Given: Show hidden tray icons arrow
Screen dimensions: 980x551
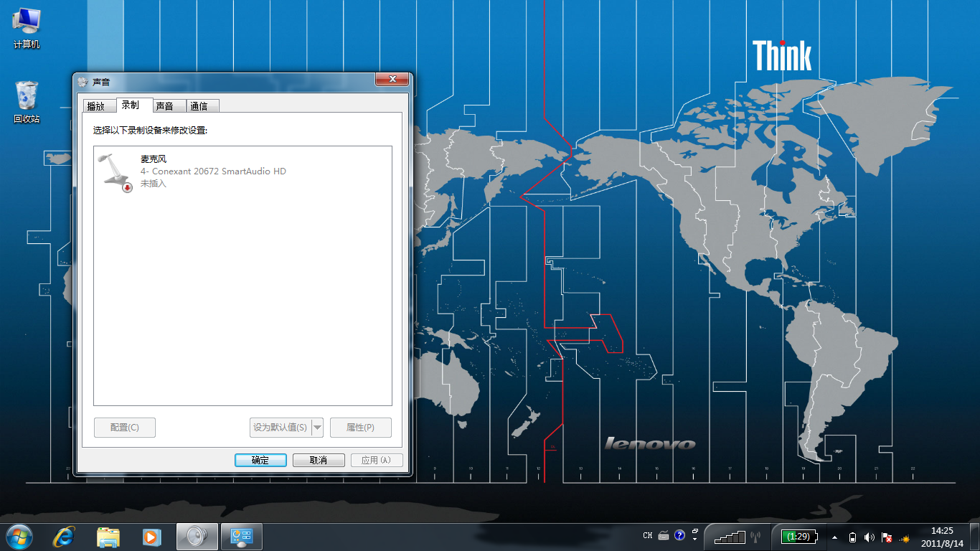Looking at the screenshot, I should pos(834,537).
